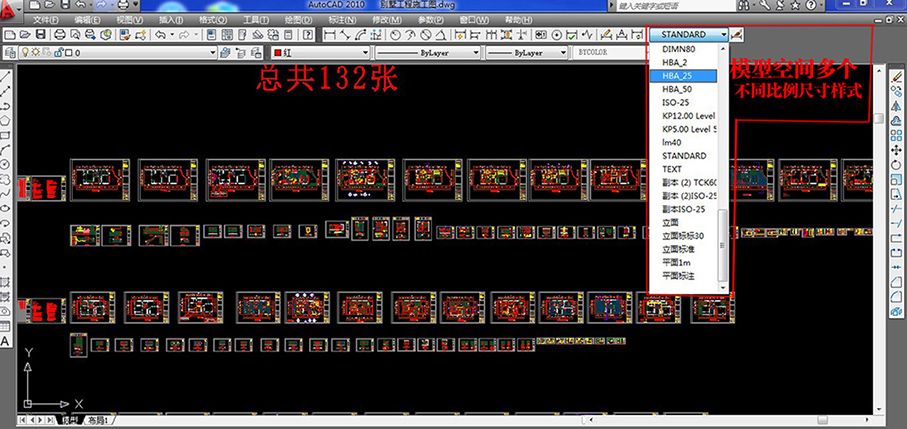Click the Save icon in the standard toolbar
The height and width of the screenshot is (429, 907).
tap(40, 35)
